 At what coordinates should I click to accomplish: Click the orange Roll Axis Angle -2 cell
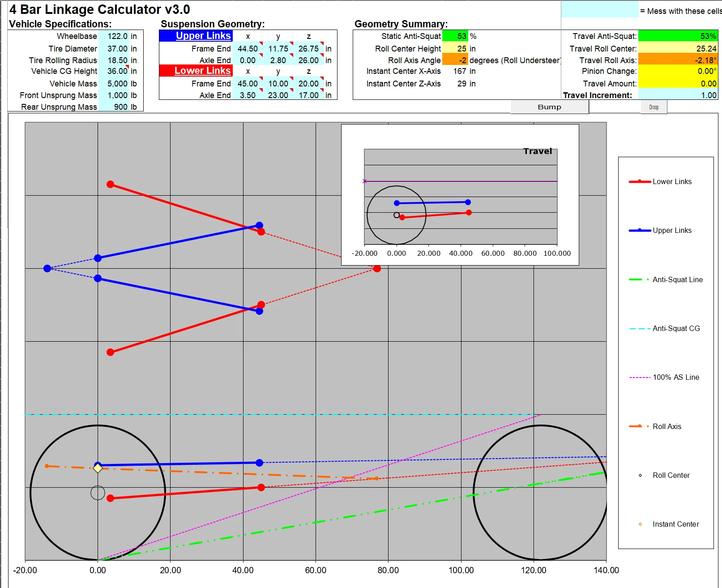point(455,60)
